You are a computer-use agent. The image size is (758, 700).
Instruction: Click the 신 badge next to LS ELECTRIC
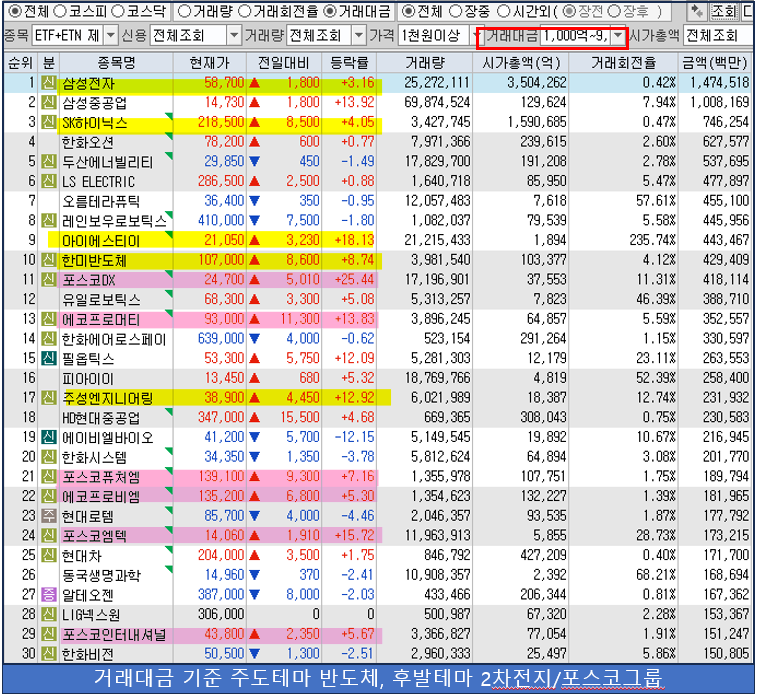(x=48, y=181)
